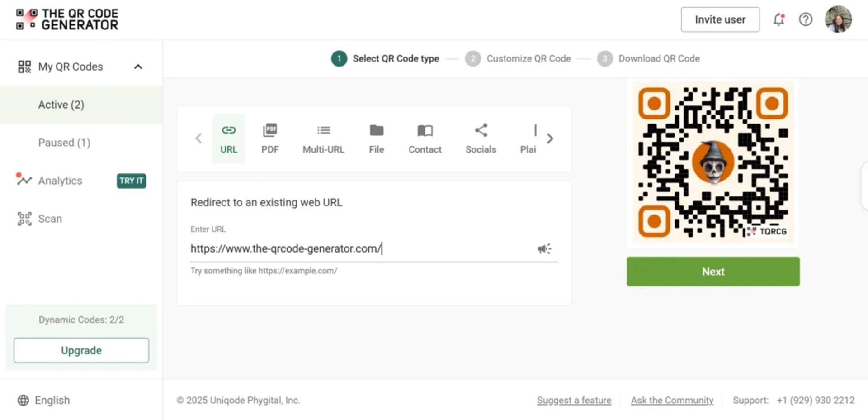Open Paused (1) QR codes
Image resolution: width=868 pixels, height=420 pixels.
[64, 143]
